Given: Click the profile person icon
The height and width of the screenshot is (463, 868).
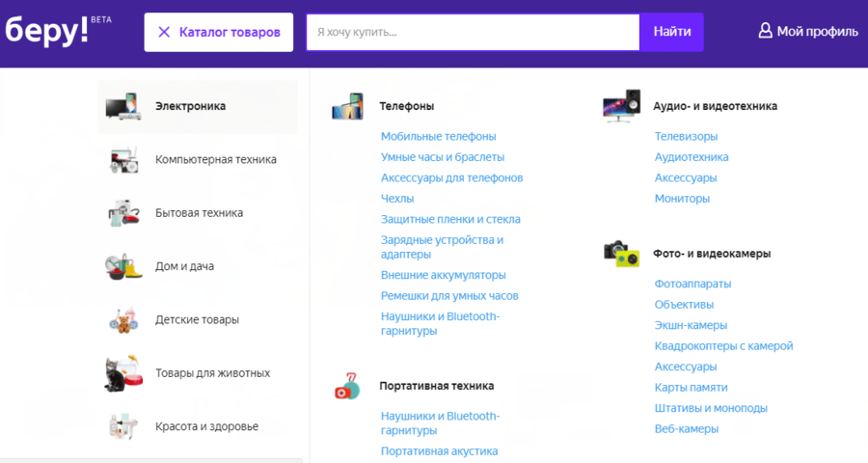Looking at the screenshot, I should point(765,31).
